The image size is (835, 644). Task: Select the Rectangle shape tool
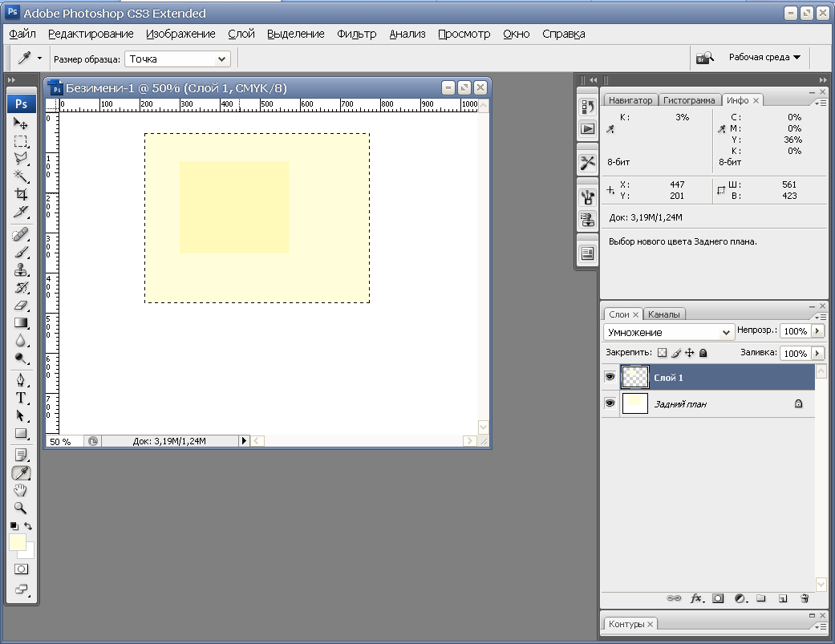pos(21,433)
